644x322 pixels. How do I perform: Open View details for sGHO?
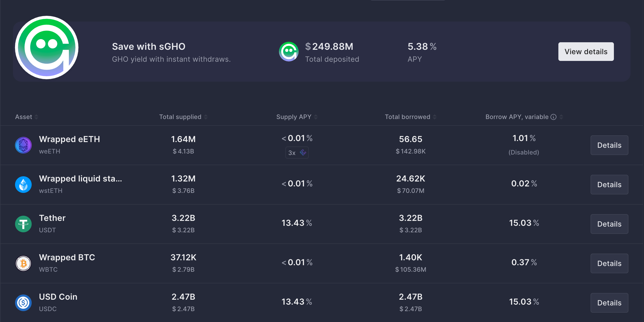586,52
